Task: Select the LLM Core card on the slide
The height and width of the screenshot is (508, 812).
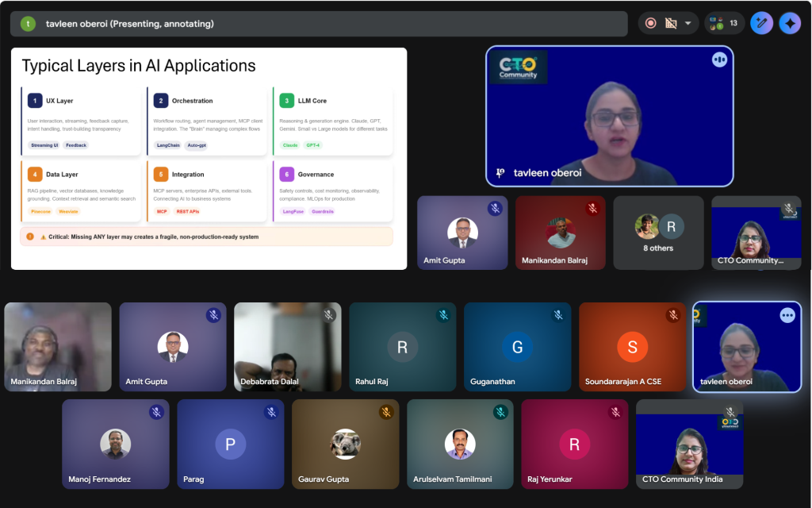Action: (332, 121)
